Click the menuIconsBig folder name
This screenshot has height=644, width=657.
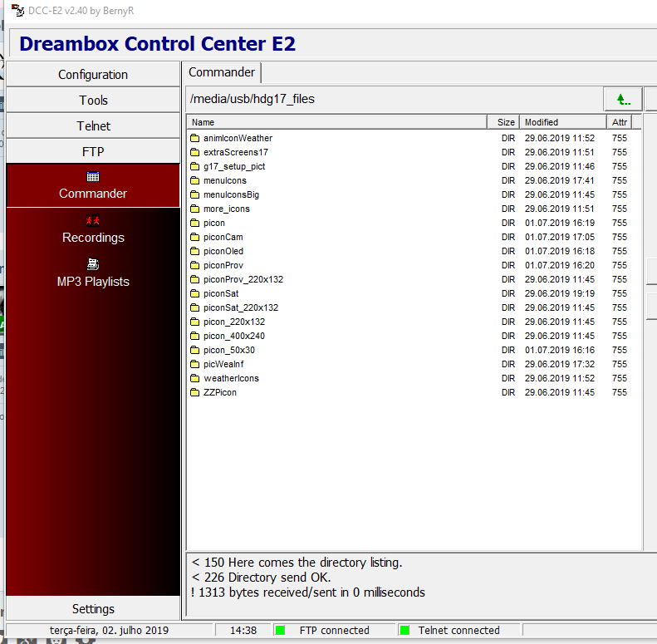(x=231, y=194)
